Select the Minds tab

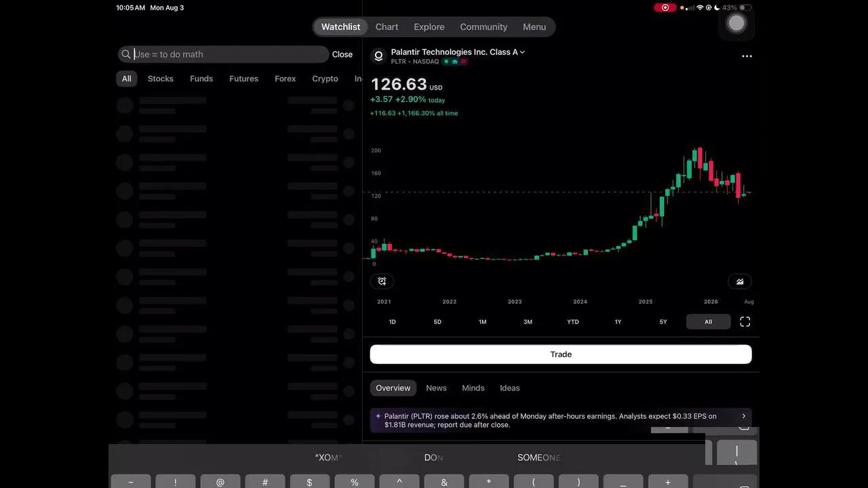(x=473, y=388)
